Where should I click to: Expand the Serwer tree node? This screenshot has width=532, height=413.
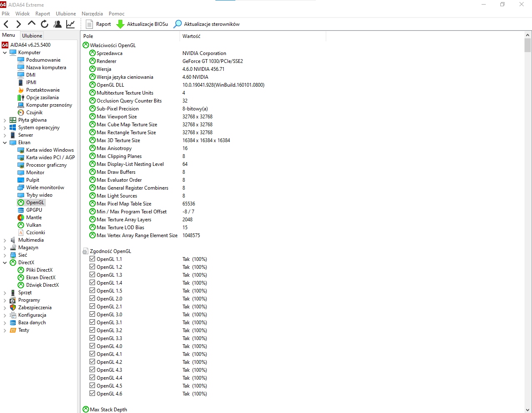(x=5, y=135)
